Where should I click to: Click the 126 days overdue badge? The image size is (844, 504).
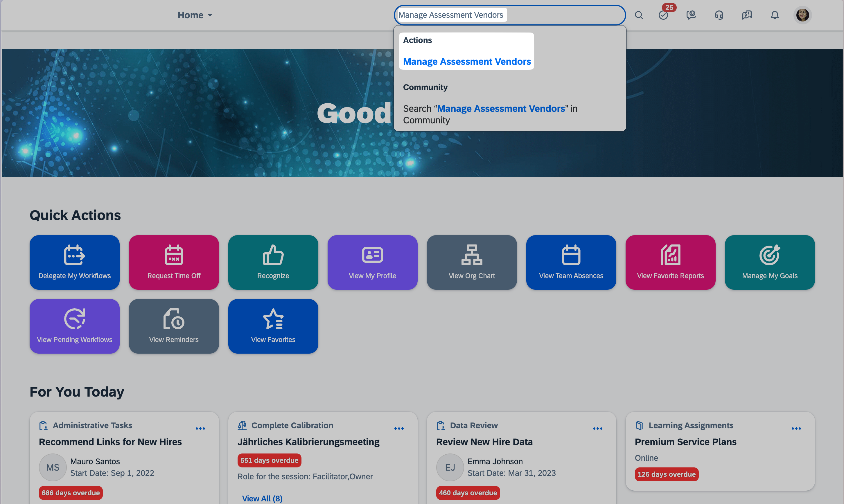click(x=667, y=474)
